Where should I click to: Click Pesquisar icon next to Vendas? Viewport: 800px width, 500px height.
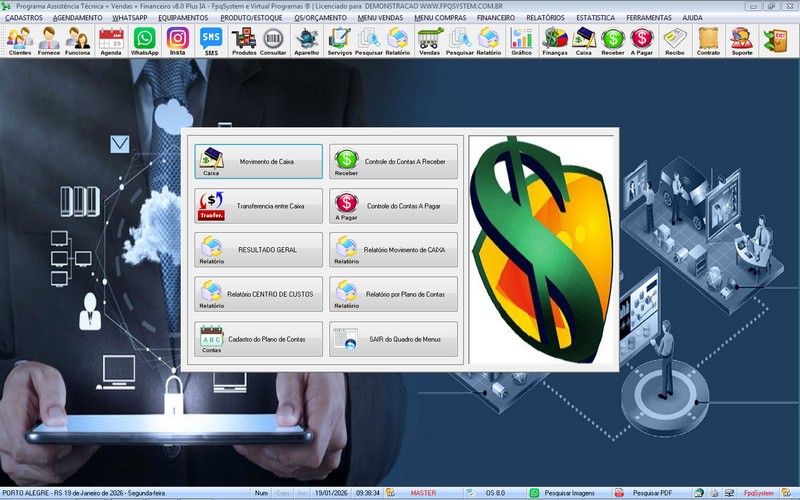point(460,41)
